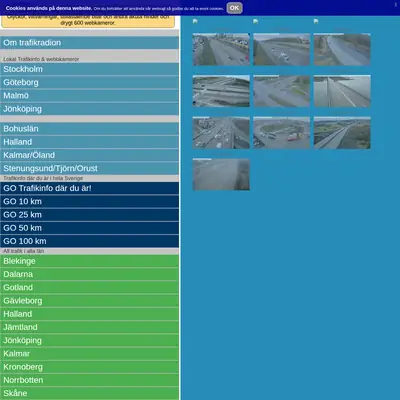Open Blekinge county traffic
This screenshot has height=400, width=400.
click(89, 261)
